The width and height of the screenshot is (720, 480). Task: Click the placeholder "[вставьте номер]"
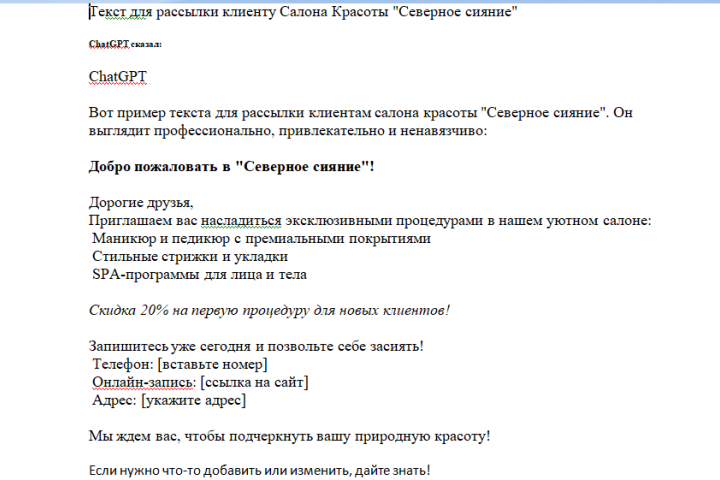212,364
